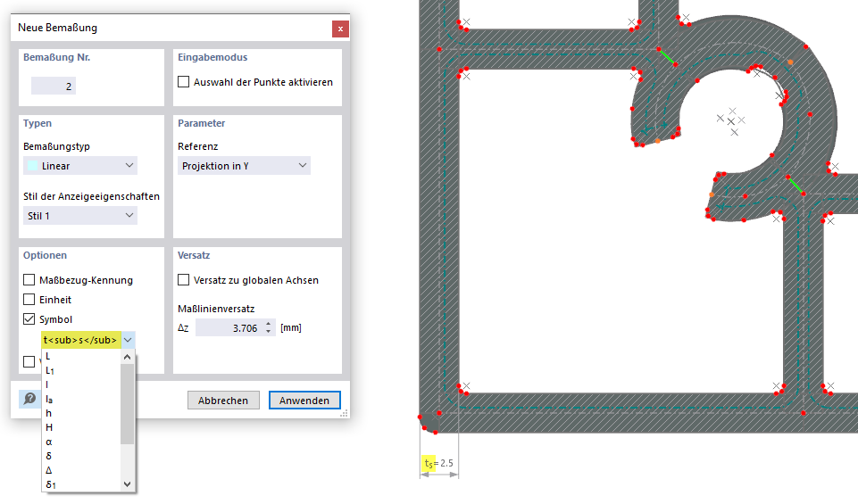858x504 pixels.
Task: Collapse the symbol combo box arrow
Action: pos(128,340)
